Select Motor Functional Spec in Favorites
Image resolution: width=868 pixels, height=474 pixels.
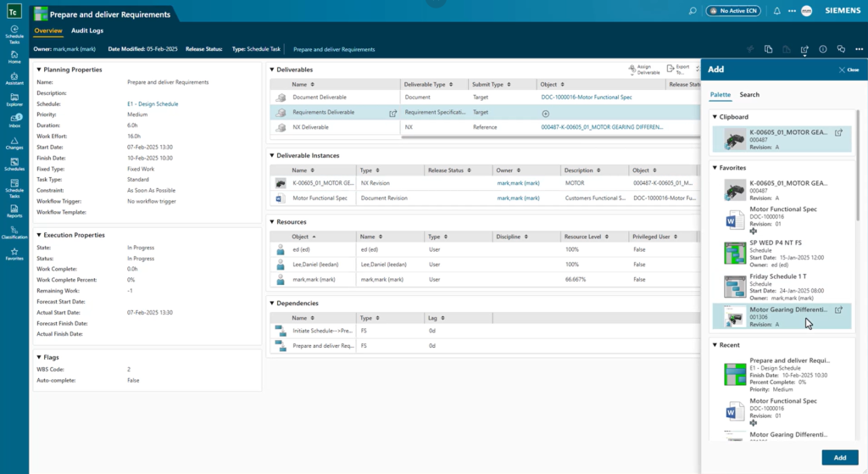[x=782, y=221]
